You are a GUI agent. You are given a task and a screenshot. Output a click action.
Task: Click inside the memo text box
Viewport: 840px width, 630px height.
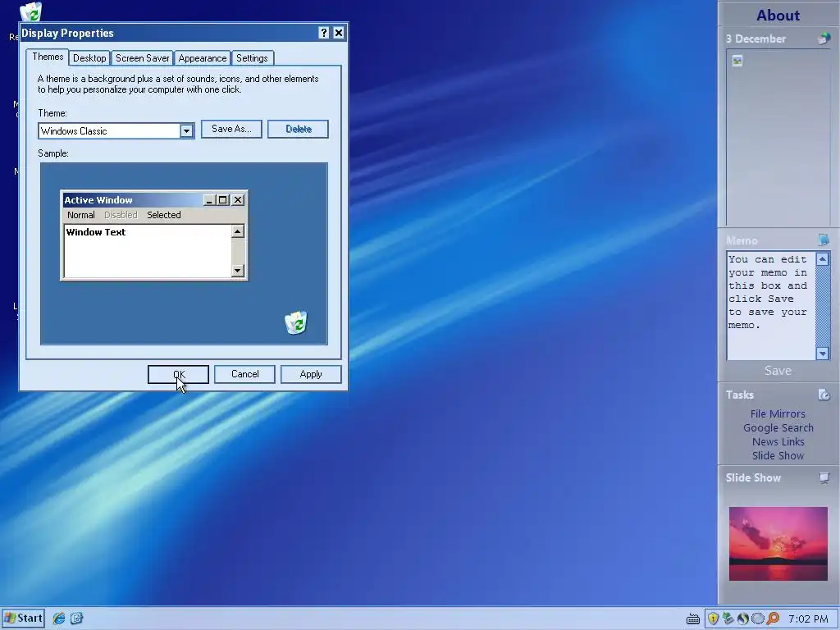pyautogui.click(x=771, y=305)
